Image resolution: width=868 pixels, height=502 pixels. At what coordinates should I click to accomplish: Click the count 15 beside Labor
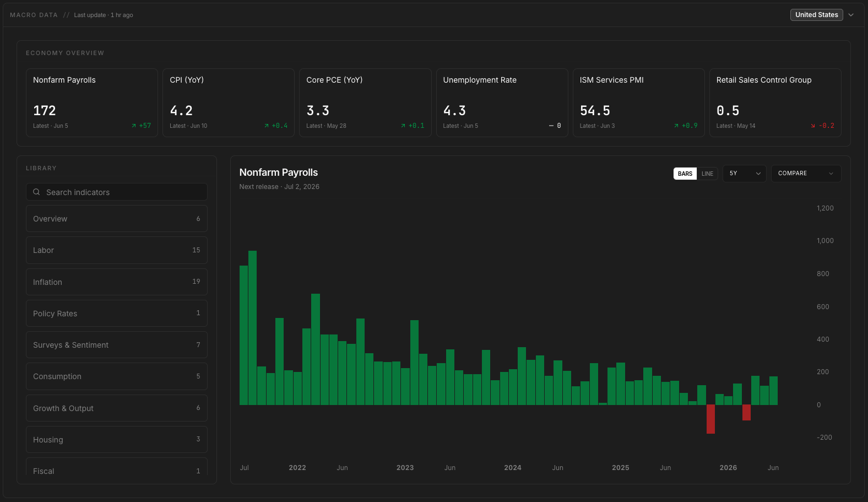pyautogui.click(x=196, y=250)
